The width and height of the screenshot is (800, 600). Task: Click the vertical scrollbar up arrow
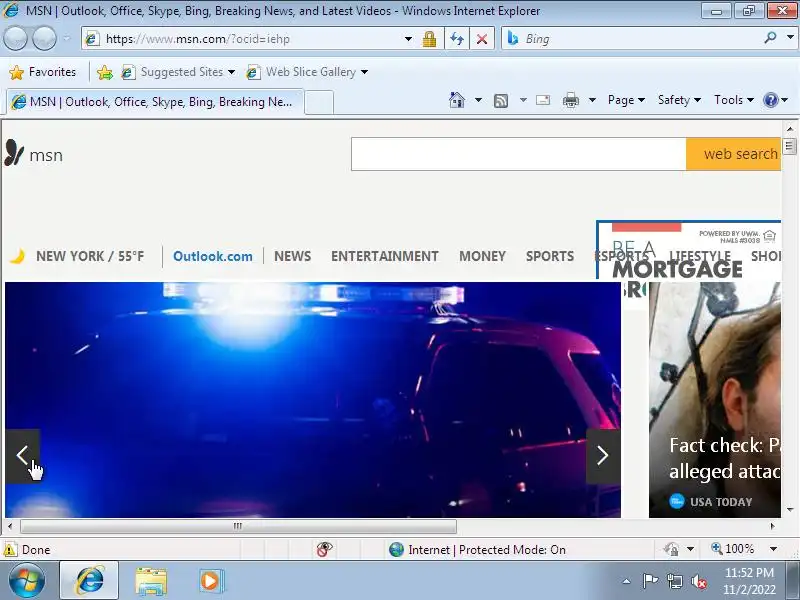pos(790,129)
